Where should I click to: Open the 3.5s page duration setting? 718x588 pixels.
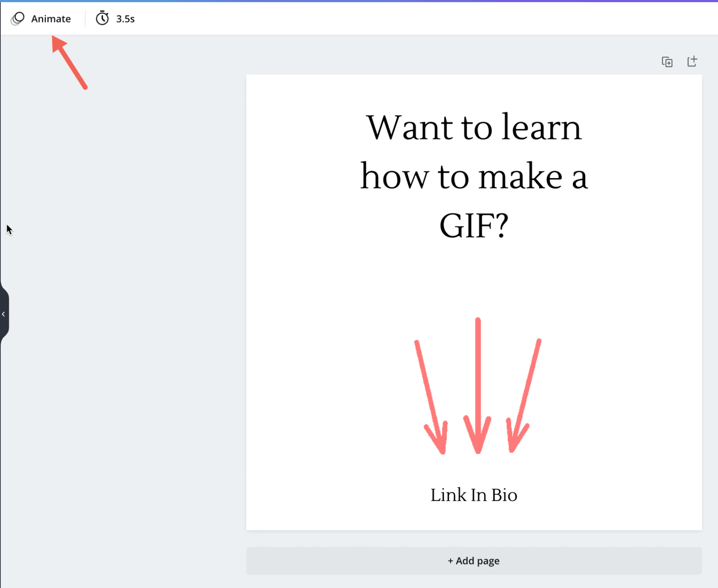115,19
